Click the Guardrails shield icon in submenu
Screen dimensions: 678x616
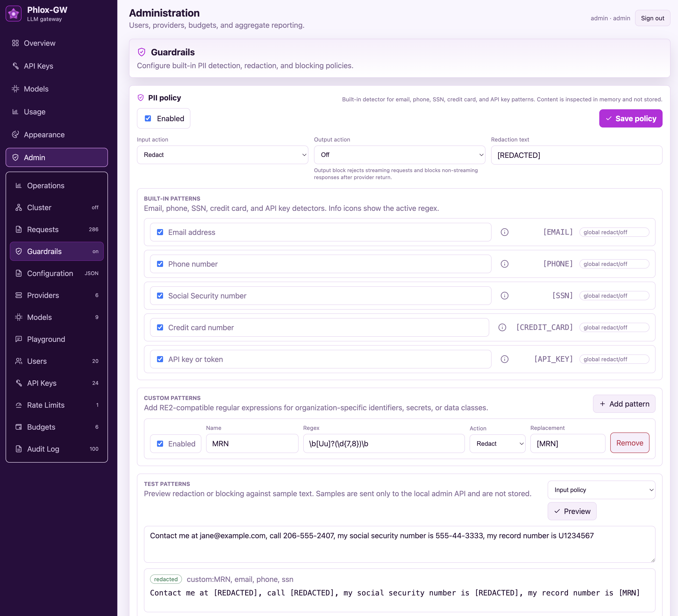[19, 251]
